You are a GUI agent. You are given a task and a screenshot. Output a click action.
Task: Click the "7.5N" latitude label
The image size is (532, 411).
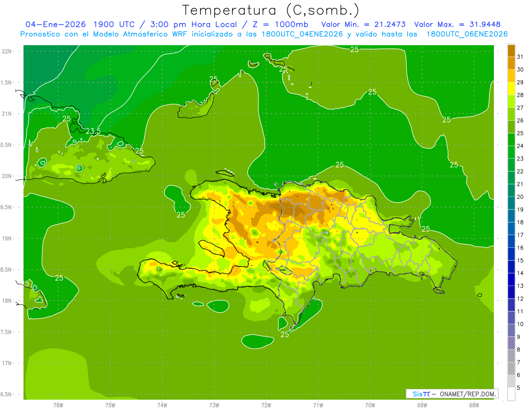7,332
